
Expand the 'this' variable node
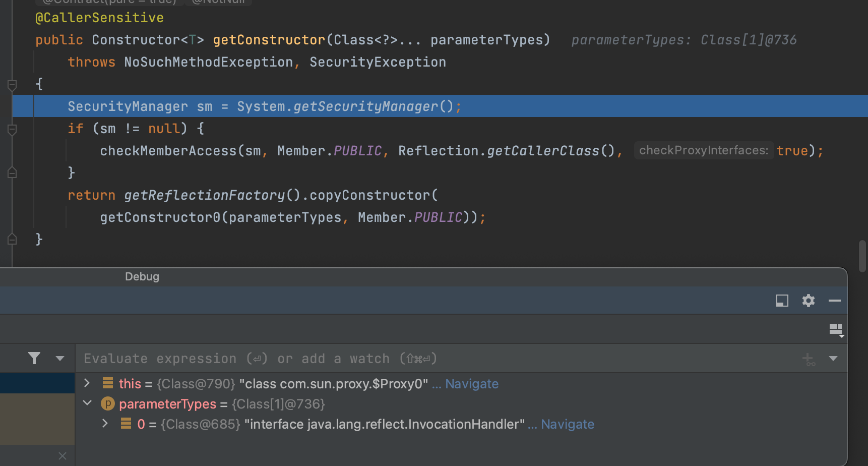87,383
